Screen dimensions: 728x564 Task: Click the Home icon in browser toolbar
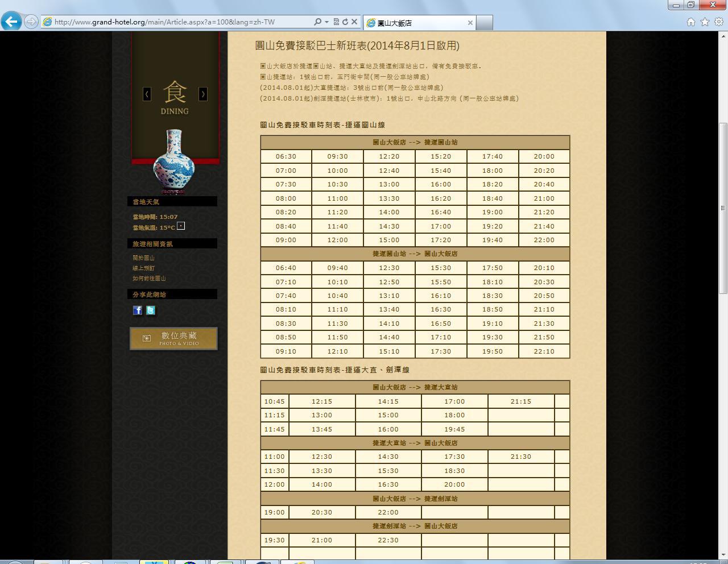(690, 22)
